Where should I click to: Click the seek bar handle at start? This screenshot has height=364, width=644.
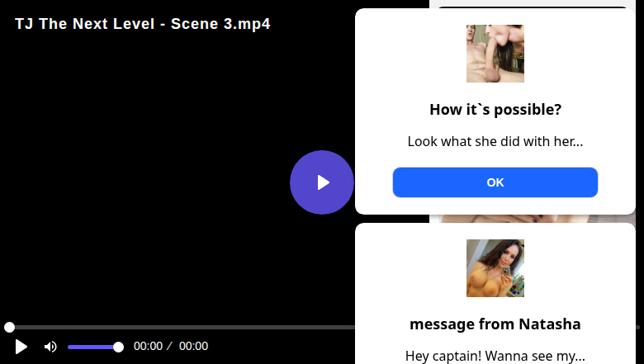pyautogui.click(x=9, y=328)
